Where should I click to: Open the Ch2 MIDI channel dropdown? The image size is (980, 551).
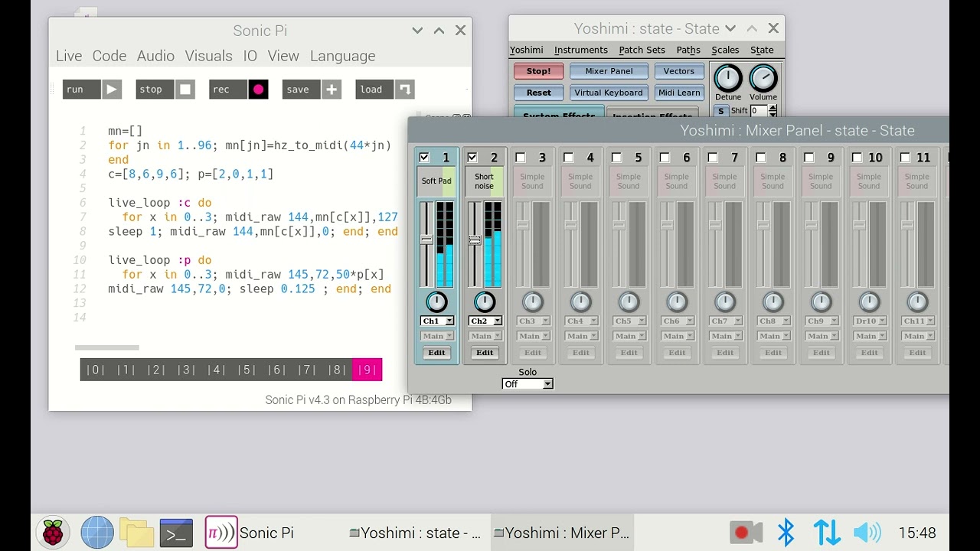(x=485, y=321)
